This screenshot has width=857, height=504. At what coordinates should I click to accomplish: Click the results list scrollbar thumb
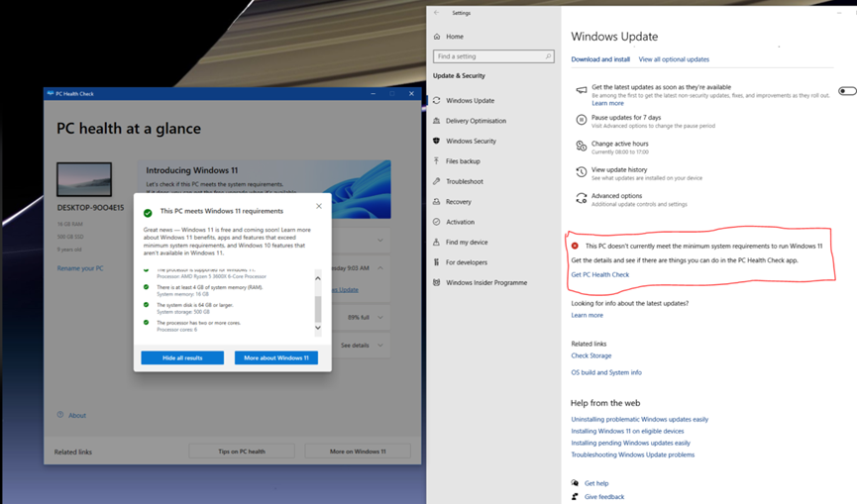pyautogui.click(x=318, y=309)
